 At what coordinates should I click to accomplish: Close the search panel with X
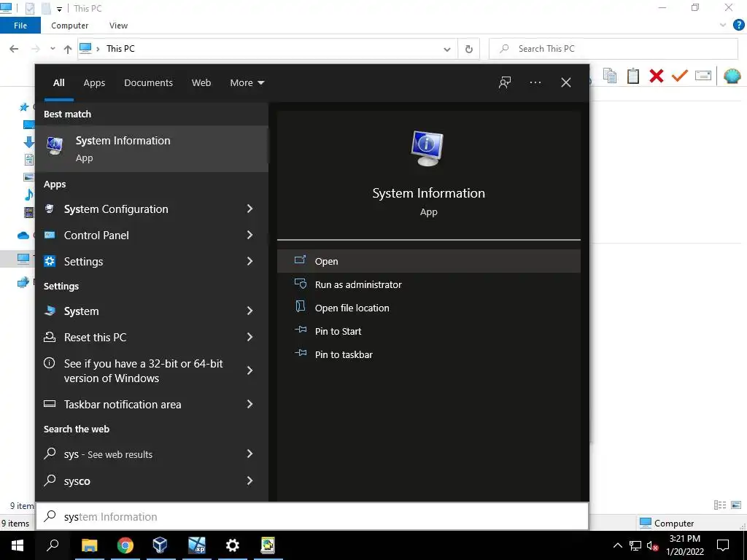point(566,82)
